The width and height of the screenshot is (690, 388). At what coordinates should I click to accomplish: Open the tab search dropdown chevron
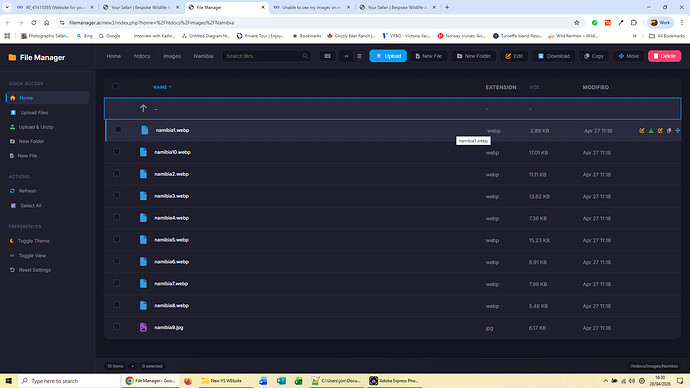[x=7, y=7]
